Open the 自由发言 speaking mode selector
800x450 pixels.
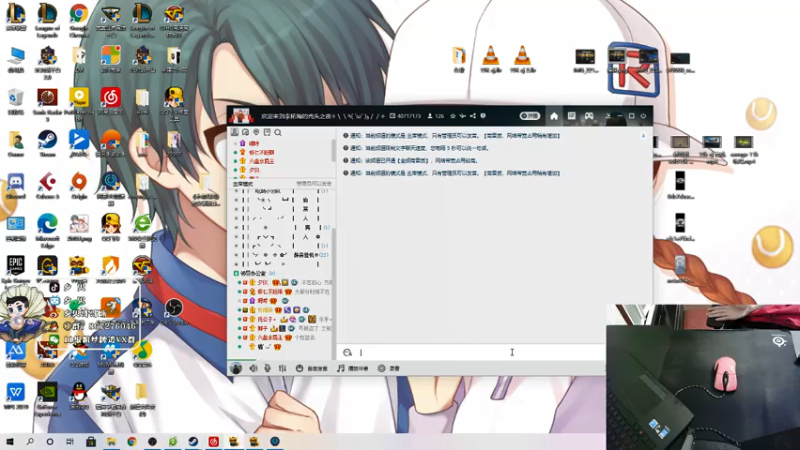pyautogui.click(x=312, y=368)
